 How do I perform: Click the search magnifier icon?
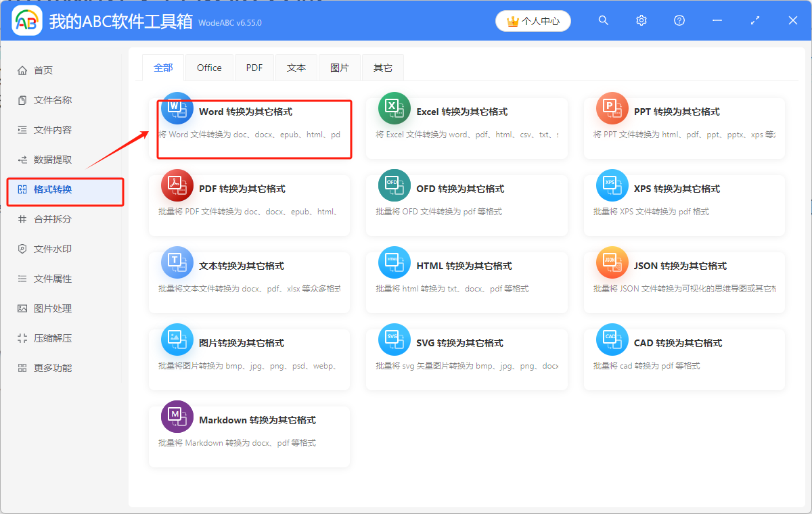(x=603, y=20)
